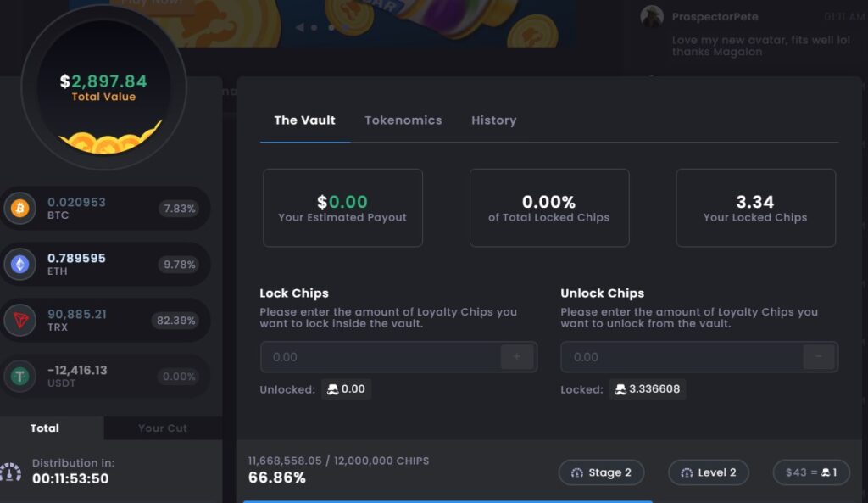Click the Level 2 badge
Image resolution: width=868 pixels, height=503 pixels.
[x=709, y=472]
